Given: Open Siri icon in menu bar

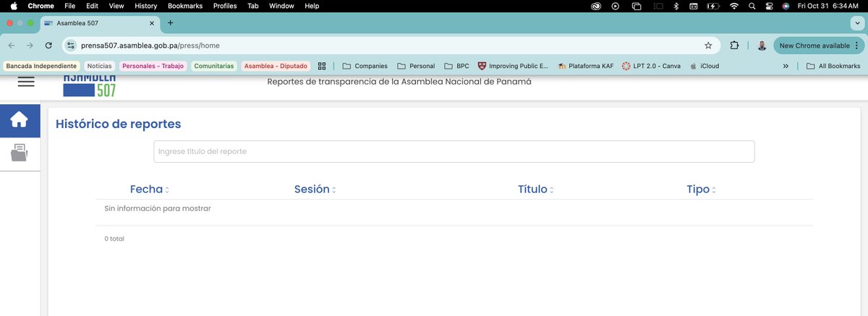Looking at the screenshot, I should (786, 6).
